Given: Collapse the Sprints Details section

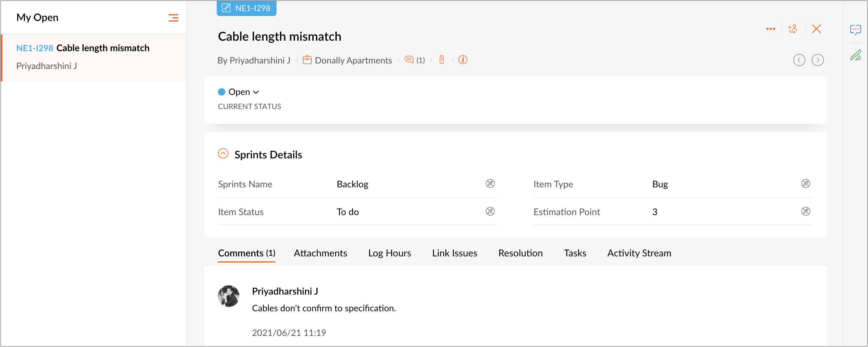Looking at the screenshot, I should (x=223, y=153).
